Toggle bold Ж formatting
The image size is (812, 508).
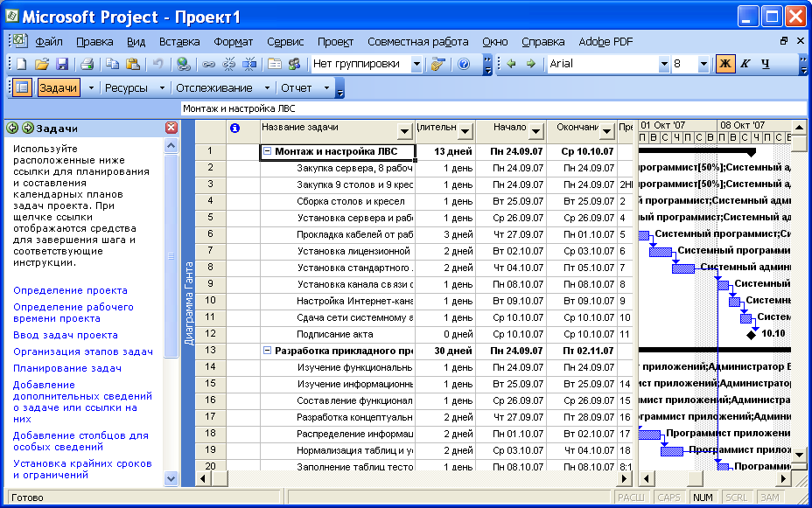[x=725, y=64]
